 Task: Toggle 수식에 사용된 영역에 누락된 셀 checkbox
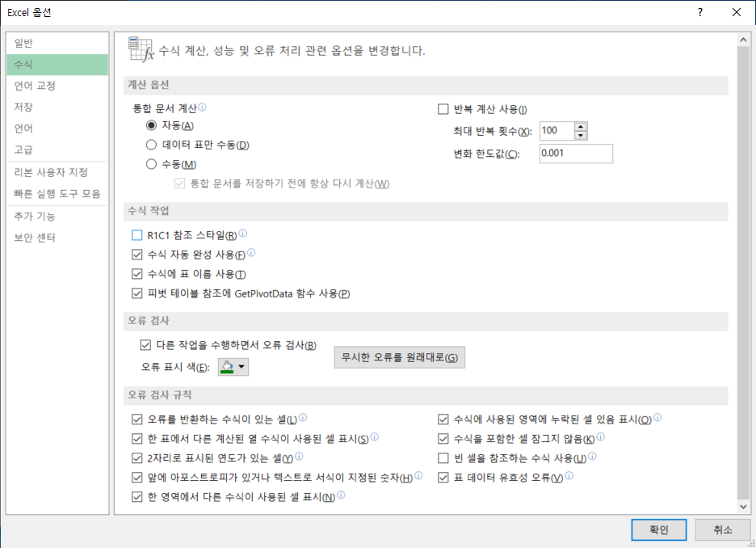(x=443, y=419)
